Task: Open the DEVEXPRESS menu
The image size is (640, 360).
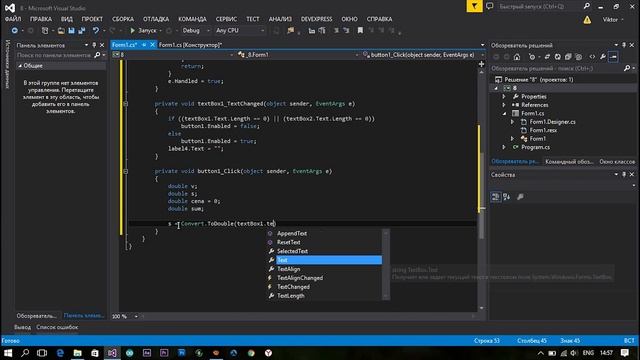Action: point(316,19)
